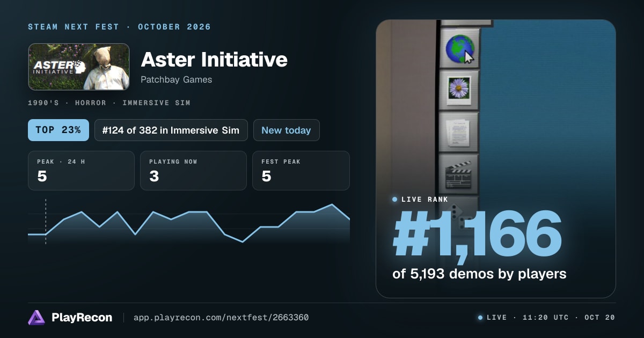Click the TOP 23% badge
The width and height of the screenshot is (644, 338).
pyautogui.click(x=58, y=130)
